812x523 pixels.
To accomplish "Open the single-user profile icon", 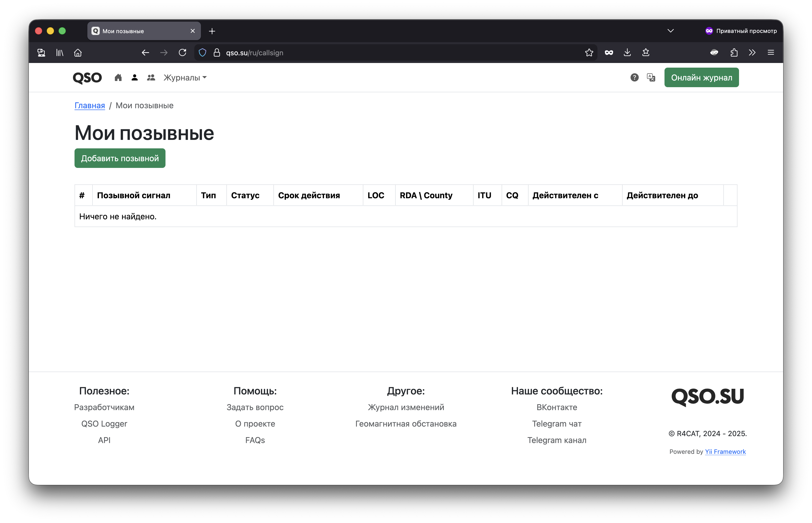I will [134, 78].
